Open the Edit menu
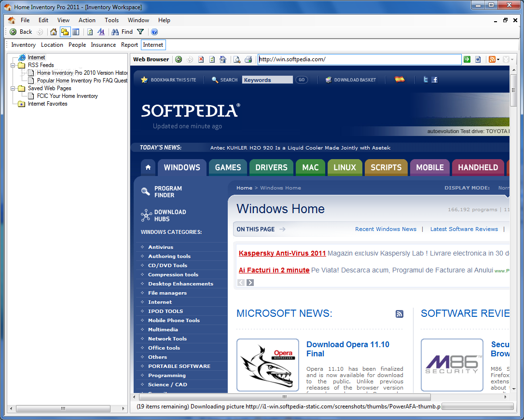The height and width of the screenshot is (420, 524). (43, 20)
